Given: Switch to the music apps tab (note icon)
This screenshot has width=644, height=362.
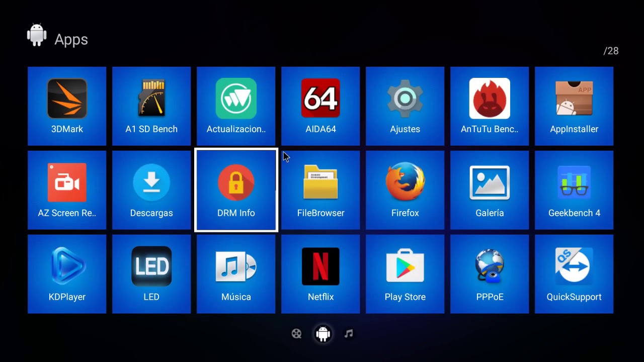Looking at the screenshot, I should pos(349,333).
